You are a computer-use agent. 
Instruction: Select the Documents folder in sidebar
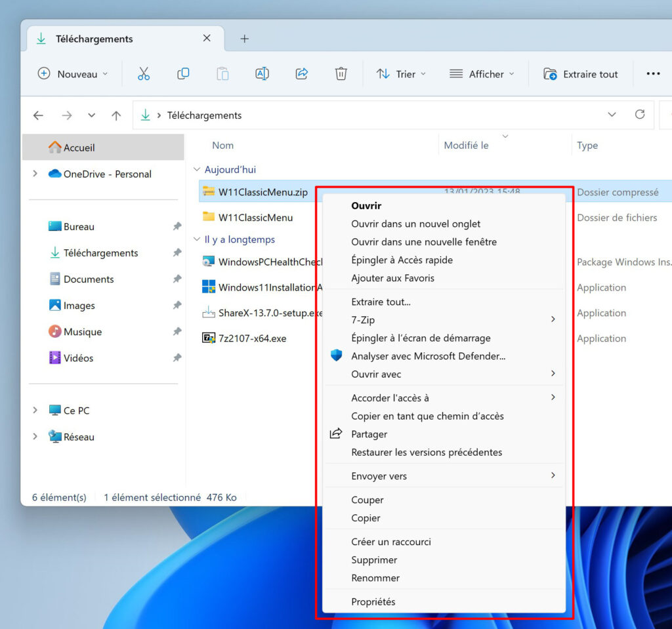(x=89, y=279)
